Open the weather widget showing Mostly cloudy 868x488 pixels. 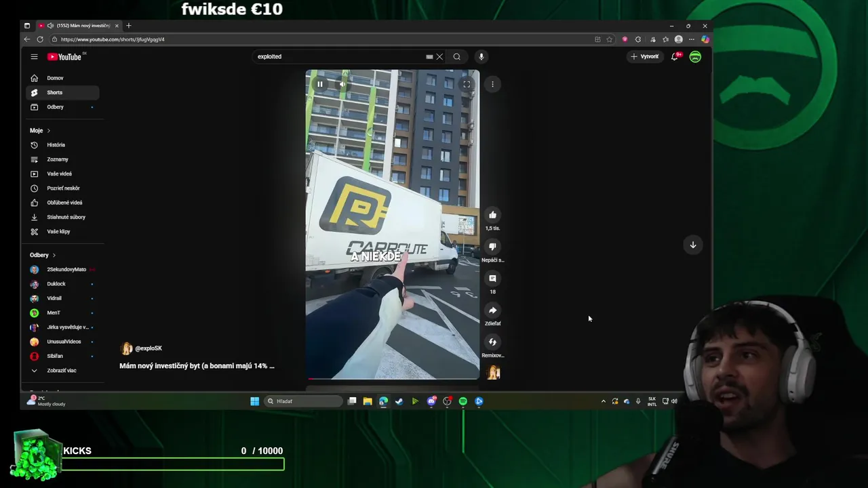pos(46,401)
